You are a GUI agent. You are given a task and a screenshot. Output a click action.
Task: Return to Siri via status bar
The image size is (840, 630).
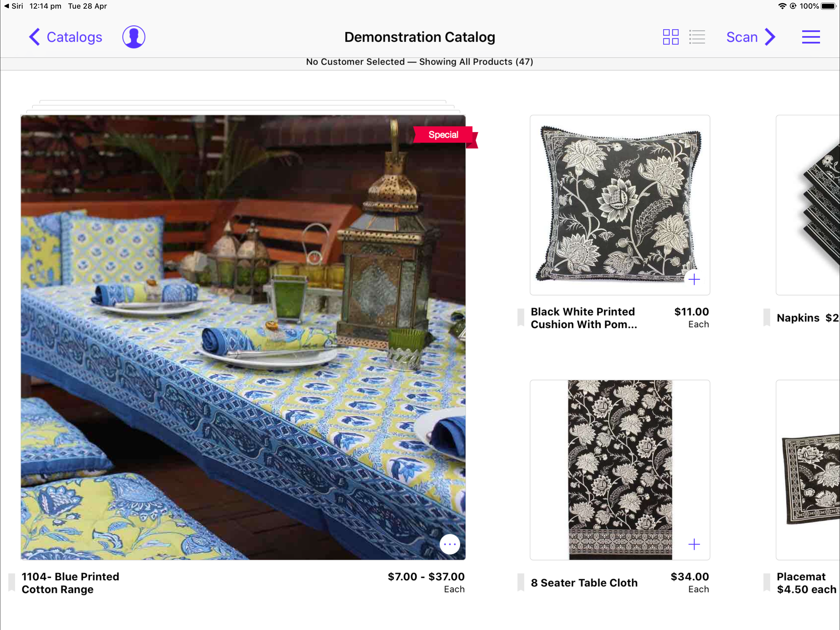click(14, 6)
